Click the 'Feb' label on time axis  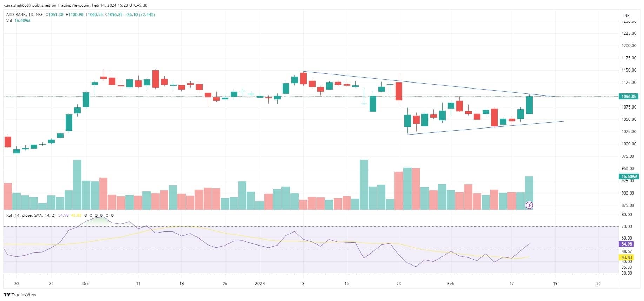point(451,284)
